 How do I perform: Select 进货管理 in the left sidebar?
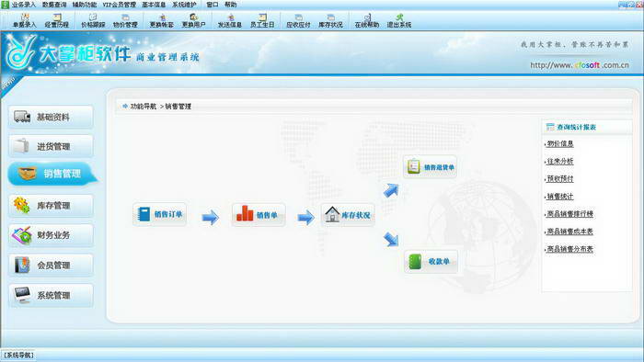(x=51, y=146)
